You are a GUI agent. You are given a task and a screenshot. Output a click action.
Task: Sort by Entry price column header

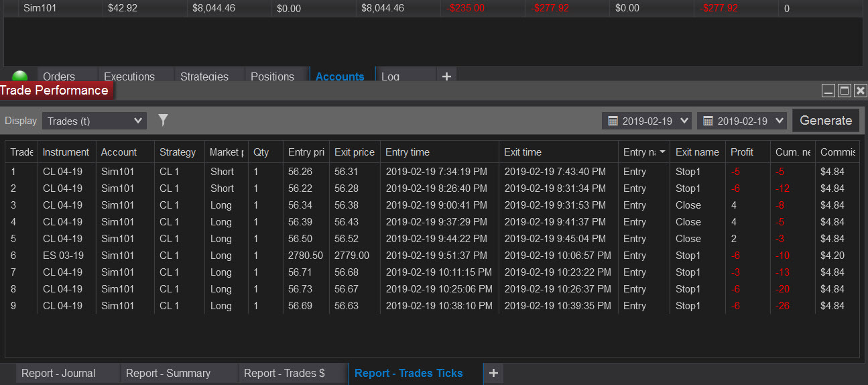[306, 152]
